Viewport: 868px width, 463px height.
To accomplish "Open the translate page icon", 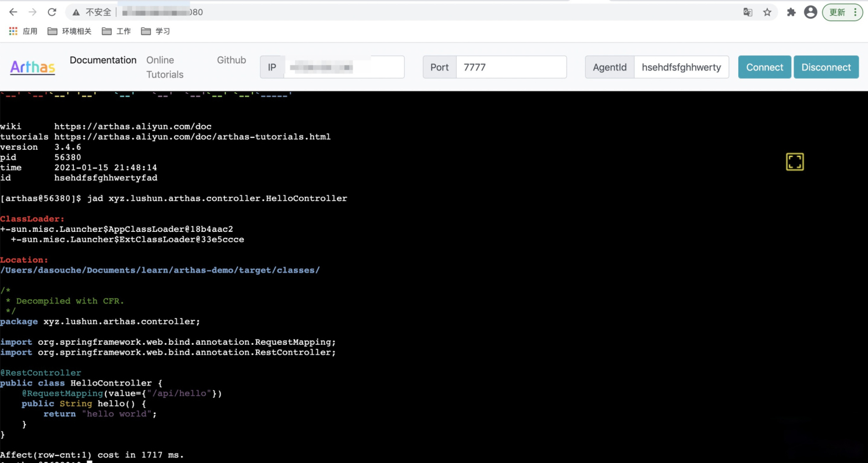I will click(x=748, y=12).
